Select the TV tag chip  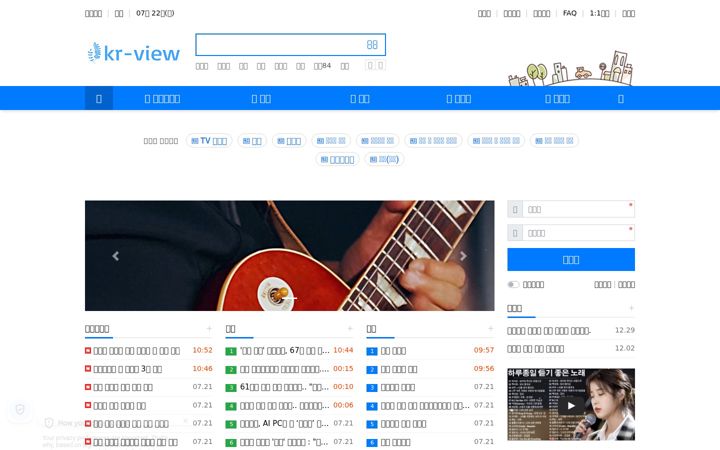(x=209, y=141)
